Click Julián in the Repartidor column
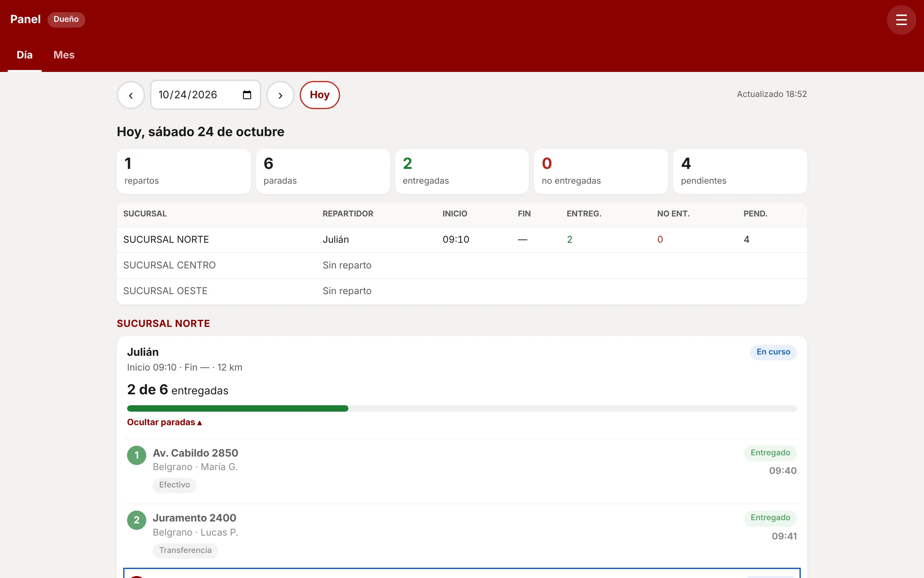Screen dimensions: 924x578 [x=336, y=240]
